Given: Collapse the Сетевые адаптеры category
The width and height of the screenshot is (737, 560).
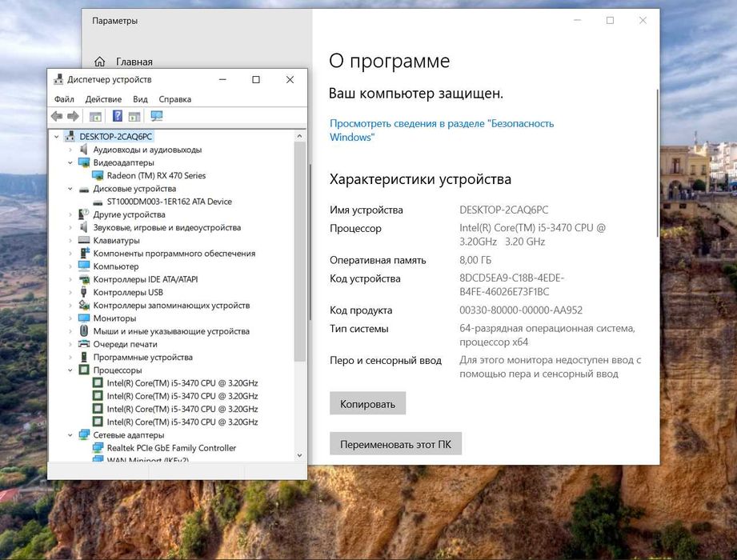Looking at the screenshot, I should click(x=70, y=435).
